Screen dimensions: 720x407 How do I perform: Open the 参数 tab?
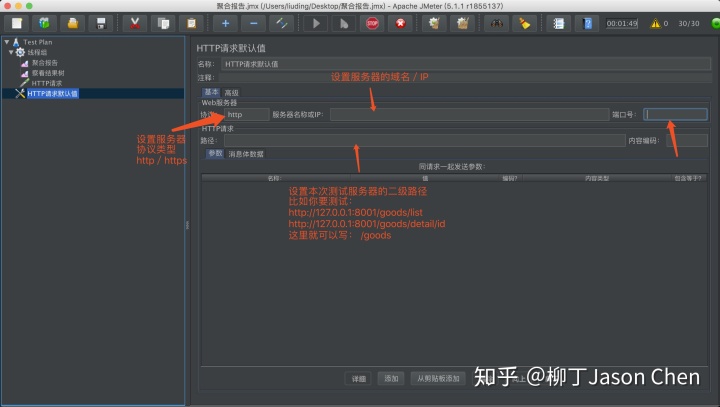215,153
